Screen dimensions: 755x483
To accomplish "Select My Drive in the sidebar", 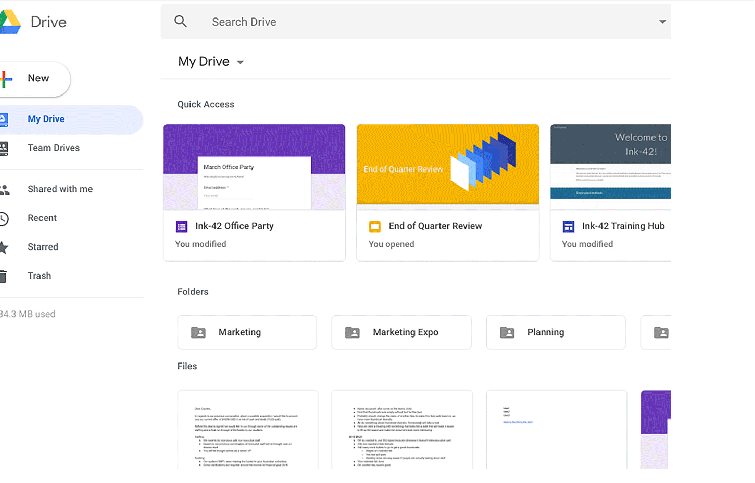I will 46,119.
